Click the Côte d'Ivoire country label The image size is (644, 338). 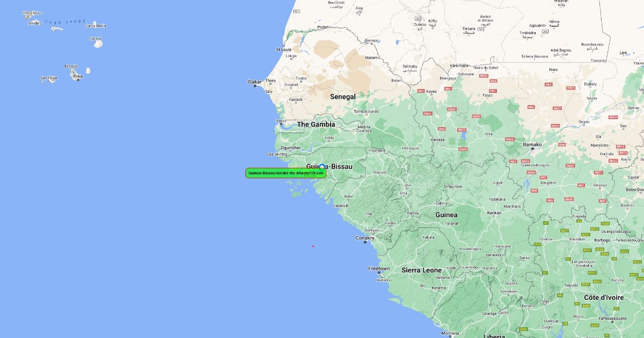click(604, 297)
